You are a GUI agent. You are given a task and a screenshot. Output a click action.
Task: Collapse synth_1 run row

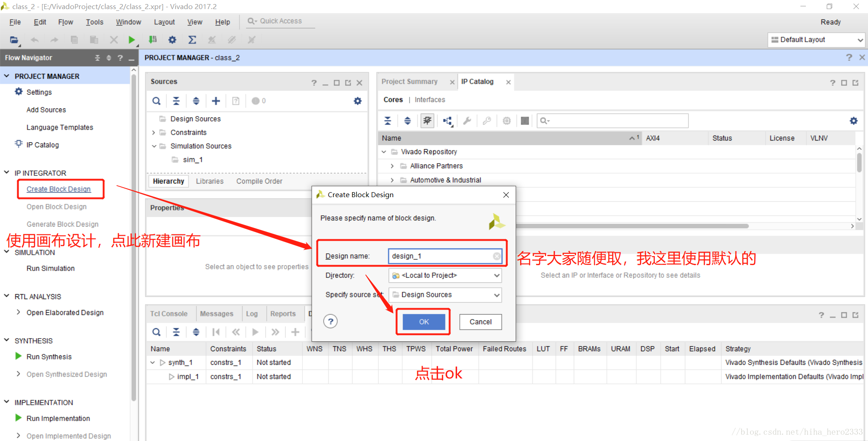pos(153,363)
